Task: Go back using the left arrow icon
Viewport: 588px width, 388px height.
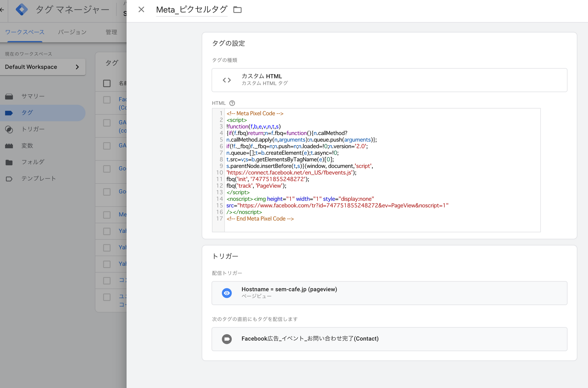Action: pyautogui.click(x=2, y=10)
